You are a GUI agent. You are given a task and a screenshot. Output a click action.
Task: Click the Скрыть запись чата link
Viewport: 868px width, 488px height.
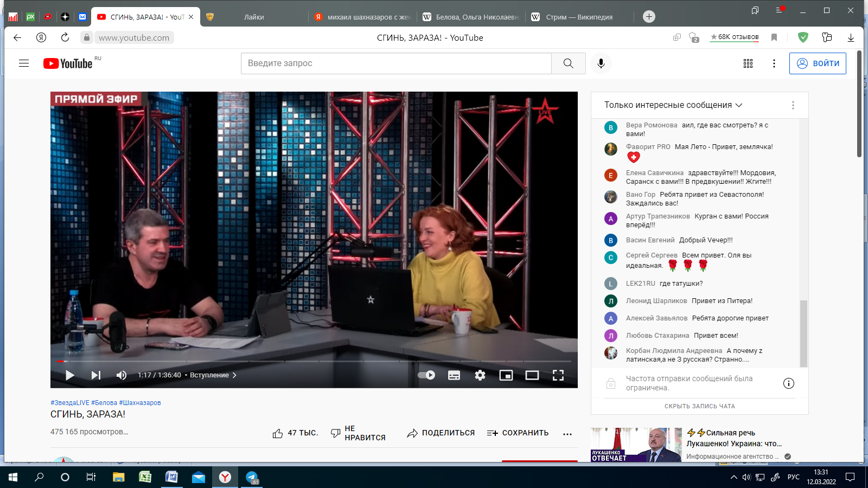[x=699, y=406]
